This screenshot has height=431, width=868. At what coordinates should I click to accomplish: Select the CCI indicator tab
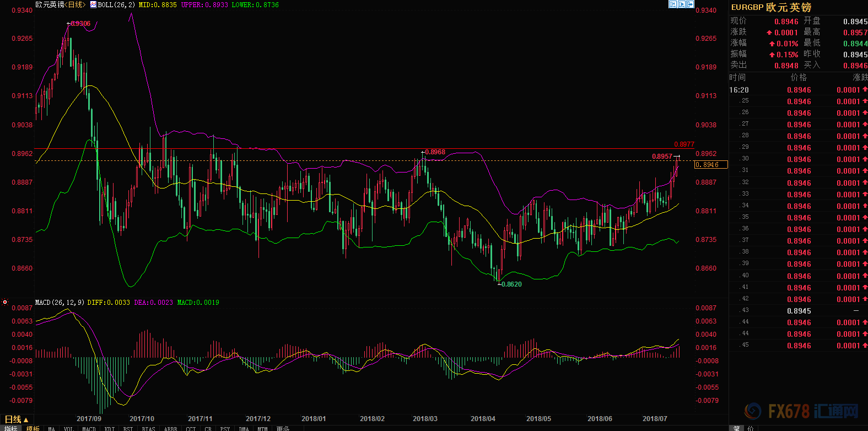coord(191,428)
